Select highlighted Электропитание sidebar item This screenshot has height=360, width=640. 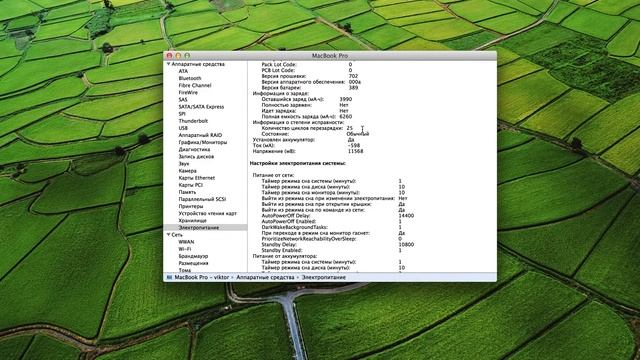click(x=205, y=227)
